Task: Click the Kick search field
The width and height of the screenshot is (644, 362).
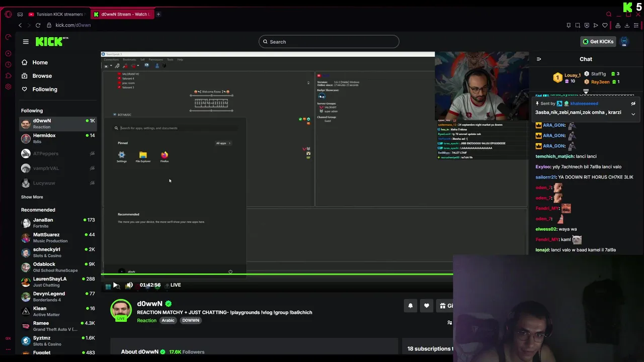Action: (329, 42)
